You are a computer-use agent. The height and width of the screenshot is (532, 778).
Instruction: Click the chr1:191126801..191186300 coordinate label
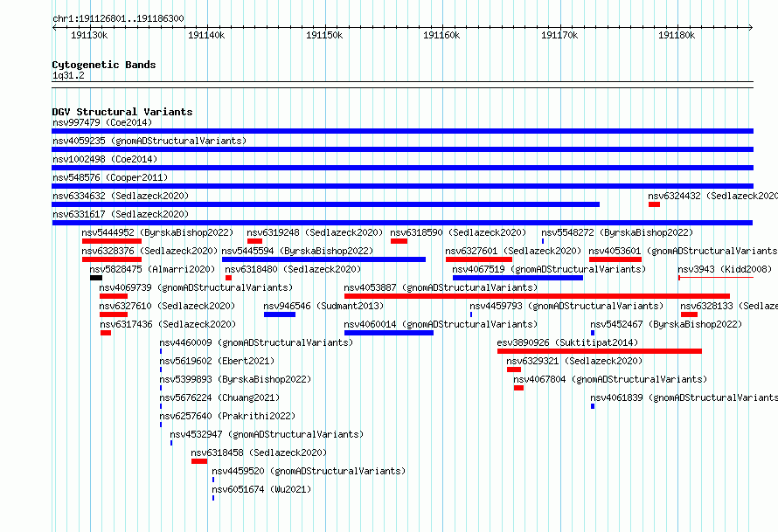118,19
